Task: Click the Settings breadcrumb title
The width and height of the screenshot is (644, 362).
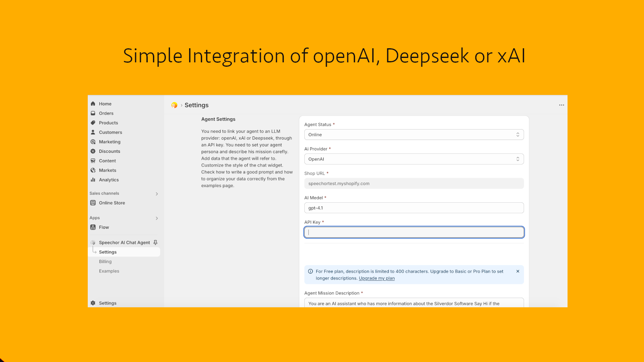Action: (196, 105)
